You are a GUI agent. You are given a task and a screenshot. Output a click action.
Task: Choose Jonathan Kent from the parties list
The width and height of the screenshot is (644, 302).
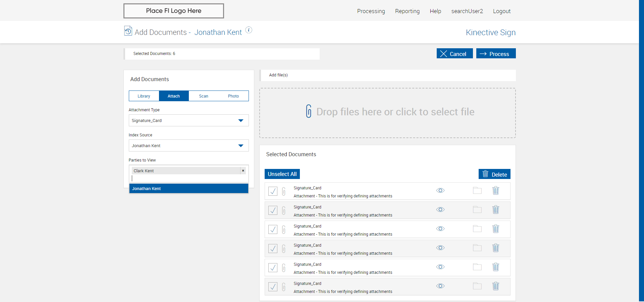189,188
